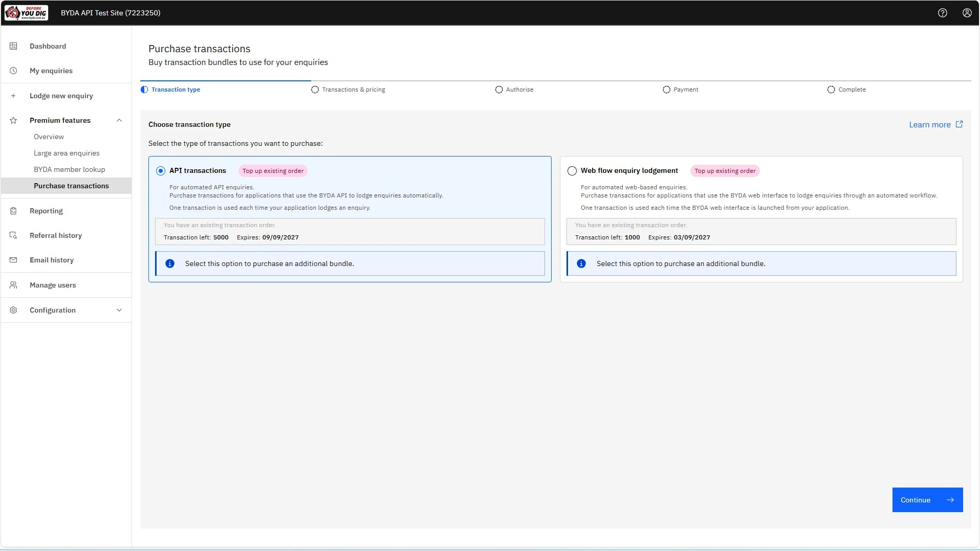Click the Continue button
980x551 pixels.
(927, 500)
